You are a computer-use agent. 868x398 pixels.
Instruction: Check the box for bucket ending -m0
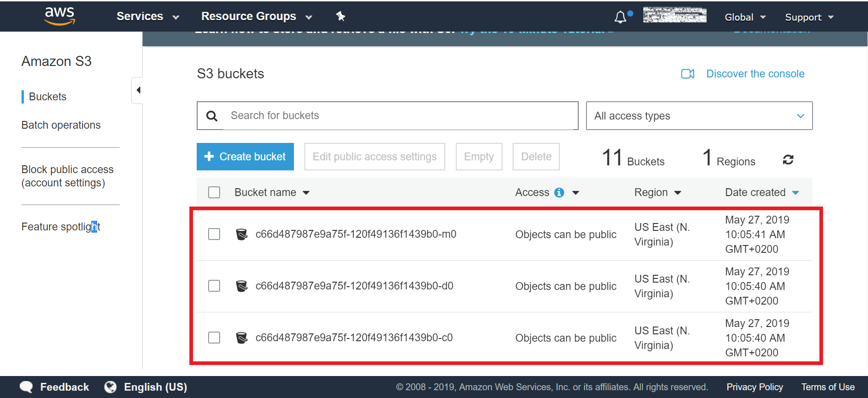(214, 234)
